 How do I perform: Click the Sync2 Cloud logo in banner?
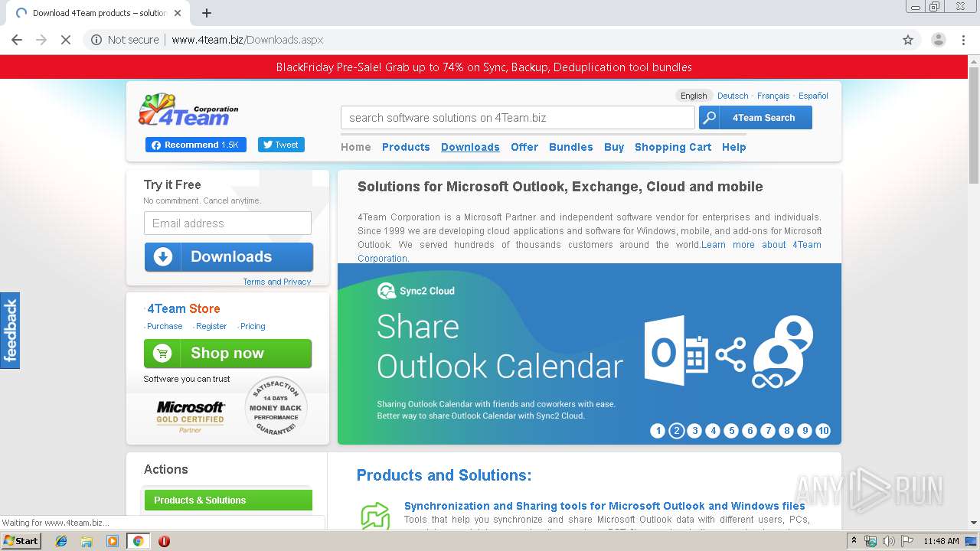click(x=416, y=291)
